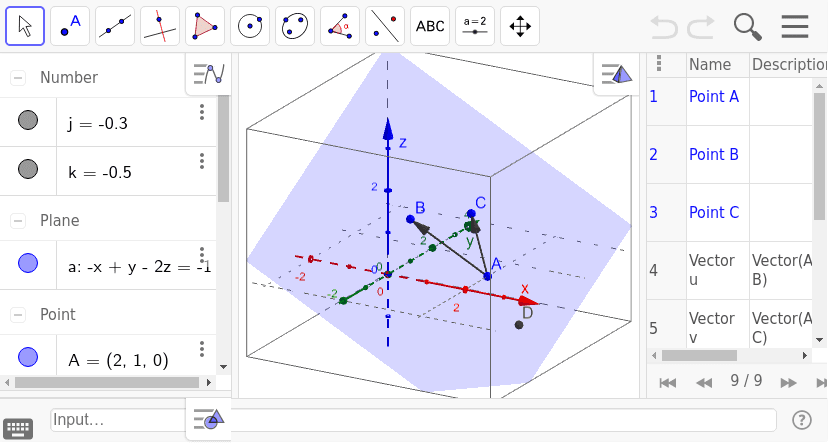The image size is (829, 443).
Task: Jump to first construction step
Action: (x=668, y=382)
